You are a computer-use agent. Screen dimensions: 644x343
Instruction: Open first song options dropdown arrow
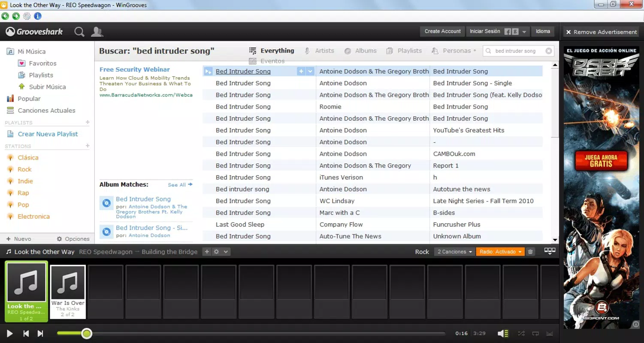pos(310,71)
